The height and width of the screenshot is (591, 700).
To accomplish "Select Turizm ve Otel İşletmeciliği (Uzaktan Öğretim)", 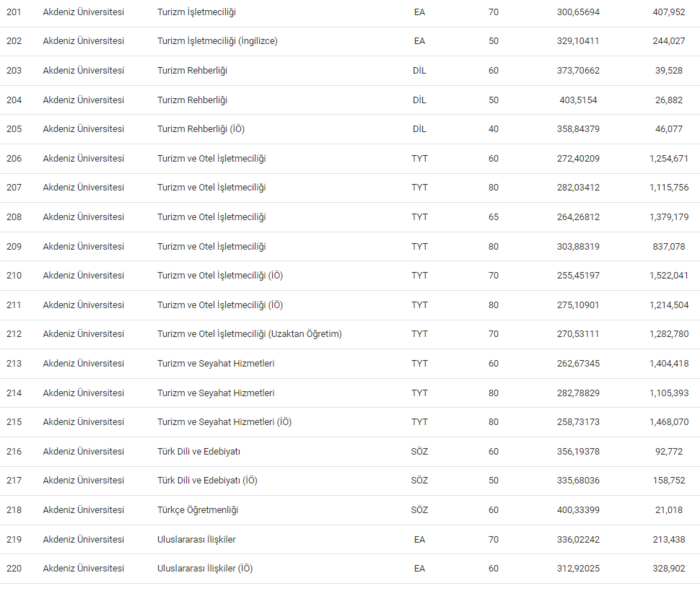I will click(x=249, y=334).
